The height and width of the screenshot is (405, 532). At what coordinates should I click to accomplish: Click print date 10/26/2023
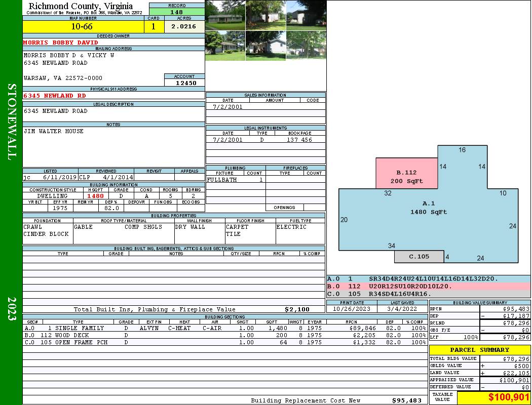point(352,309)
